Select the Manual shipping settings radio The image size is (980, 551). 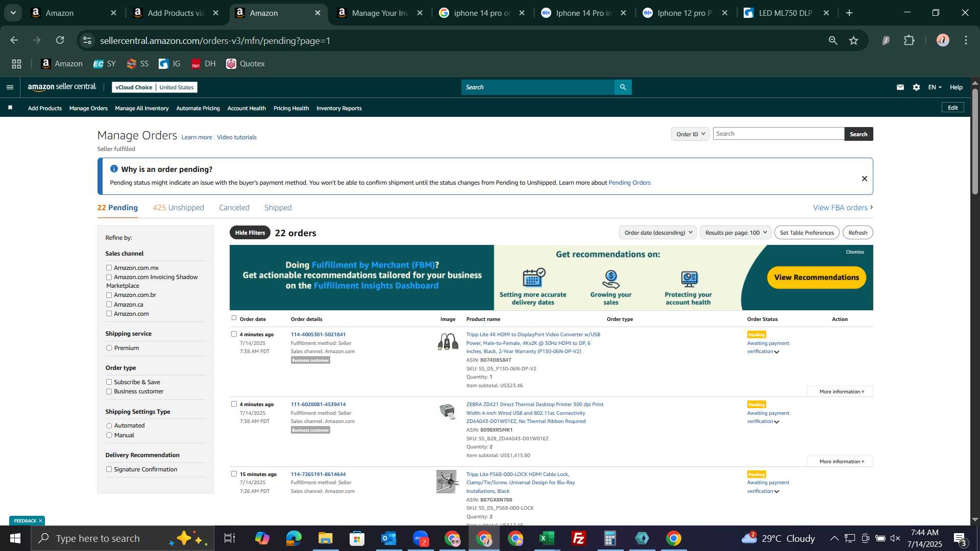109,435
